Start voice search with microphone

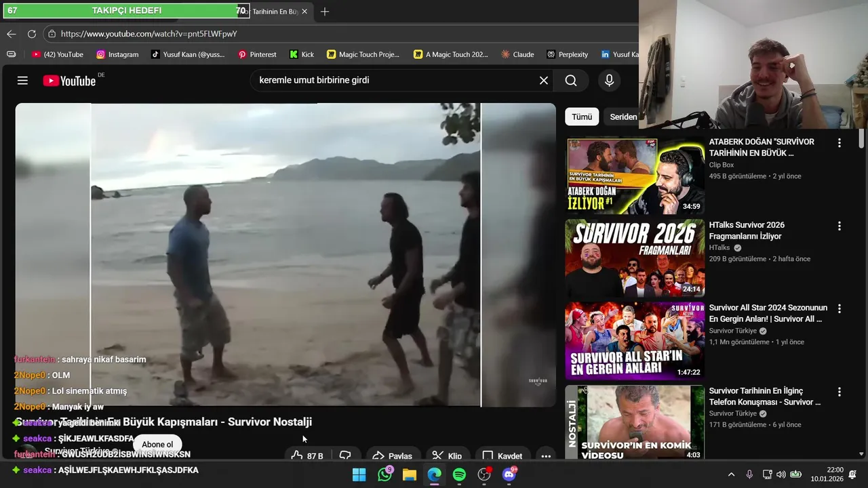(x=609, y=81)
